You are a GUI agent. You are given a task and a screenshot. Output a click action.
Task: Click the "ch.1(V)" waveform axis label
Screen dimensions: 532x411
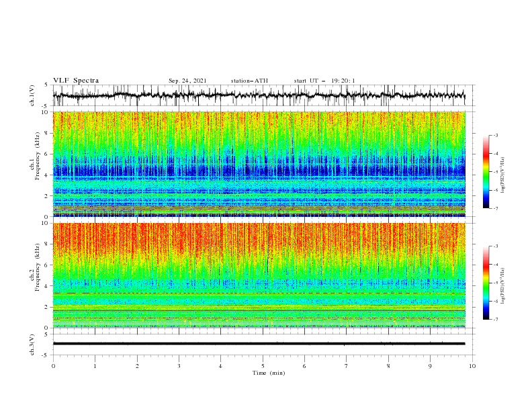32,95
